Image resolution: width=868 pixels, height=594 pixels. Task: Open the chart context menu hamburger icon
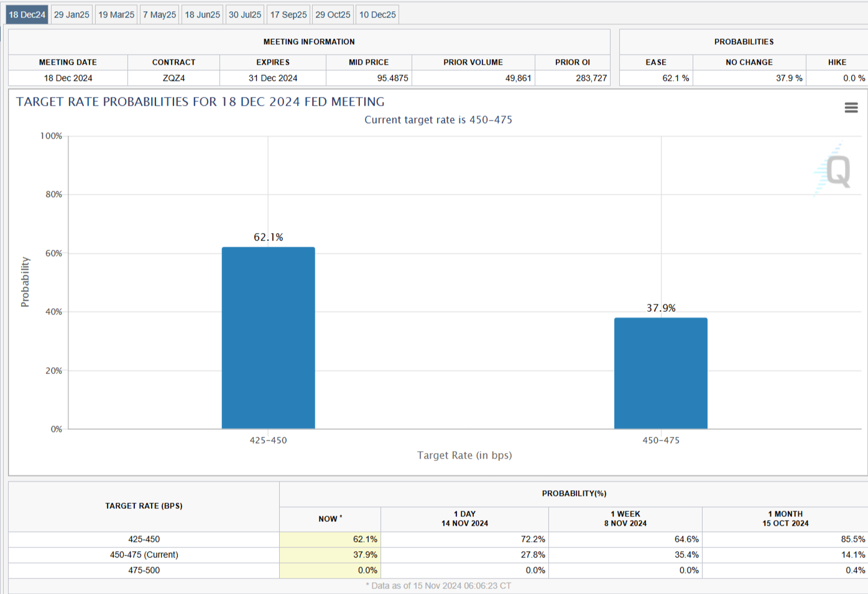pyautogui.click(x=851, y=107)
